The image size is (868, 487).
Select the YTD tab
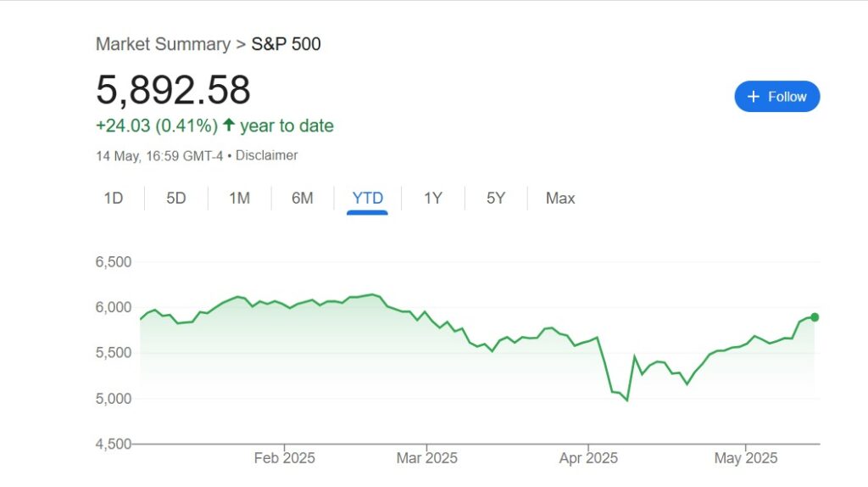tap(368, 199)
